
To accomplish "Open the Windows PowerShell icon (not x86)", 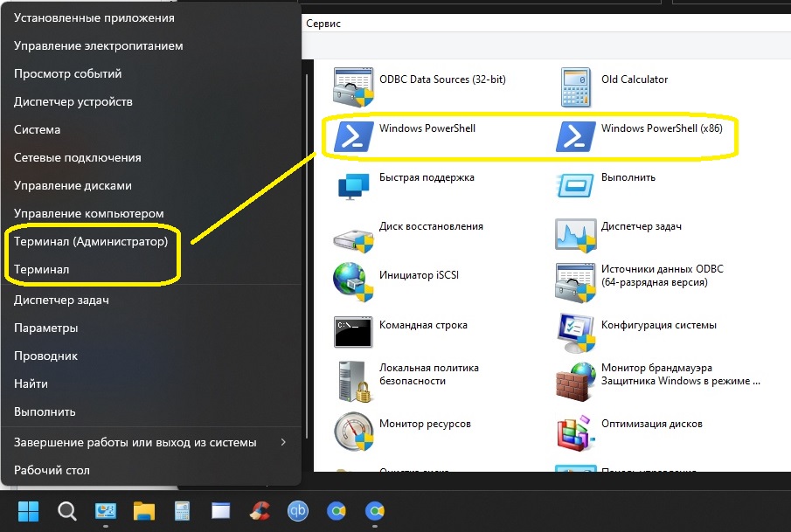I will click(x=354, y=136).
